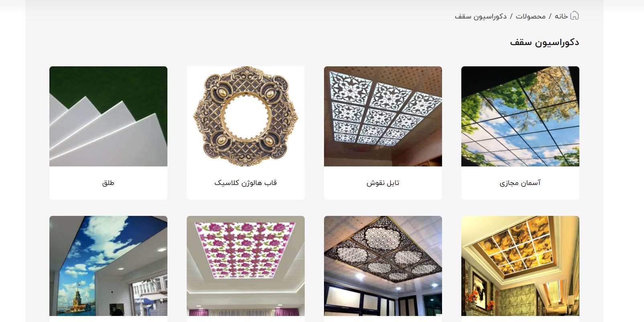Open the pink floral ceiling thumbnail
The width and height of the screenshot is (644, 322).
pos(245,266)
